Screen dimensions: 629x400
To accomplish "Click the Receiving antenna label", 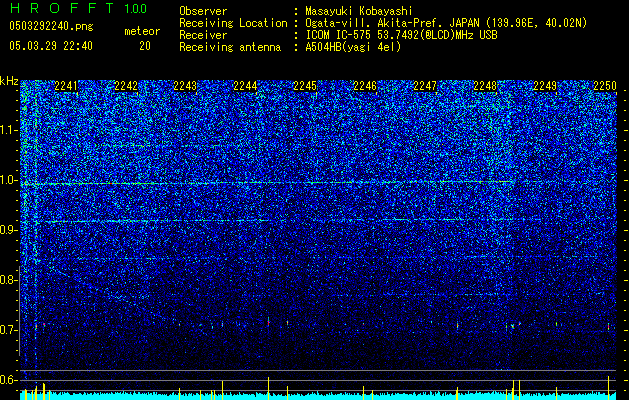I will click(x=230, y=47).
